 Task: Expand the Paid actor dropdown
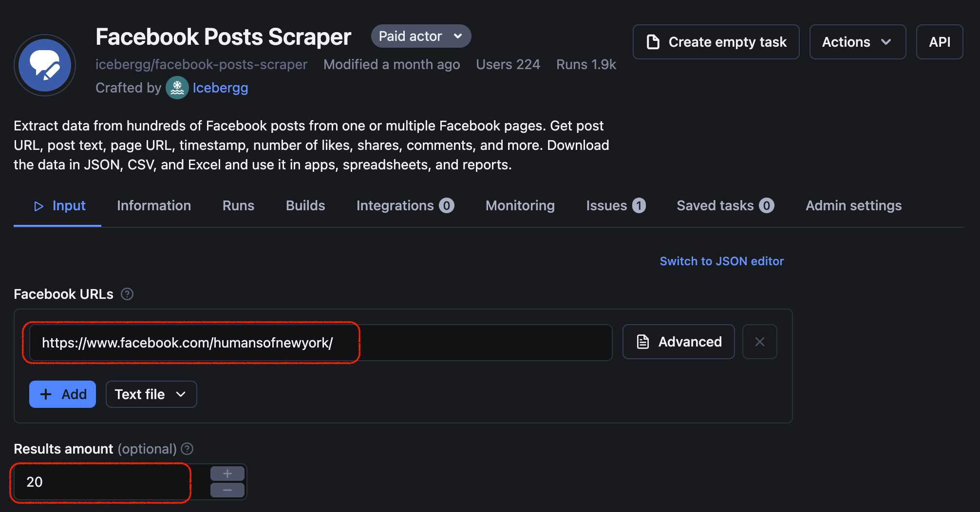[x=421, y=36]
